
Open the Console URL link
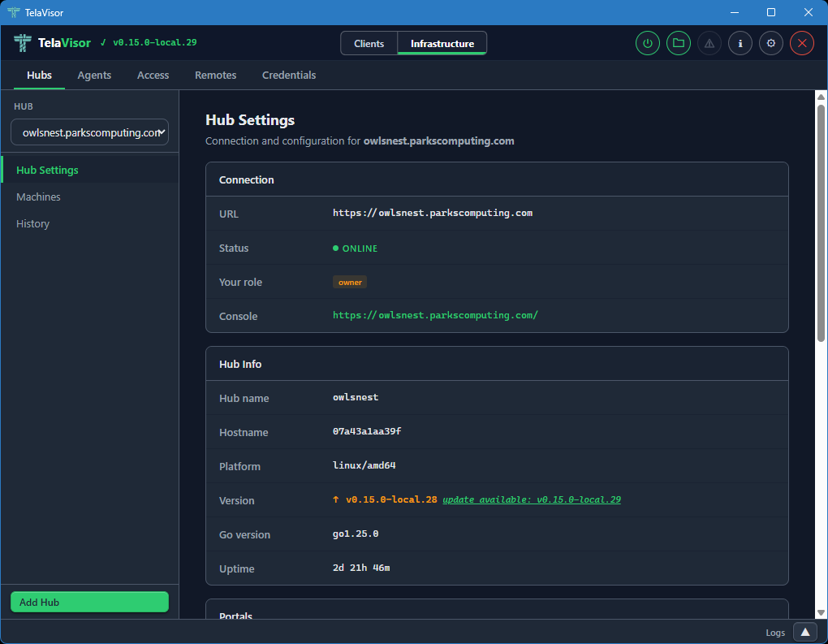coord(435,315)
